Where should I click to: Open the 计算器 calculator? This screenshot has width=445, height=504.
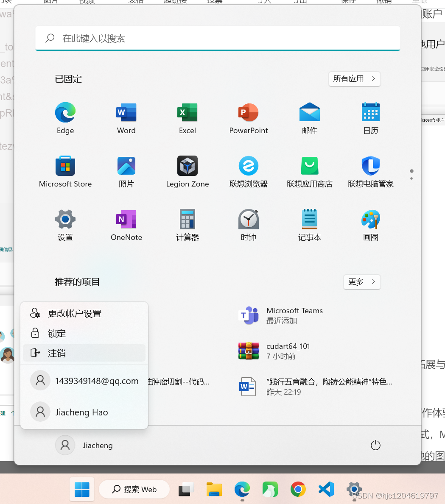point(187,225)
